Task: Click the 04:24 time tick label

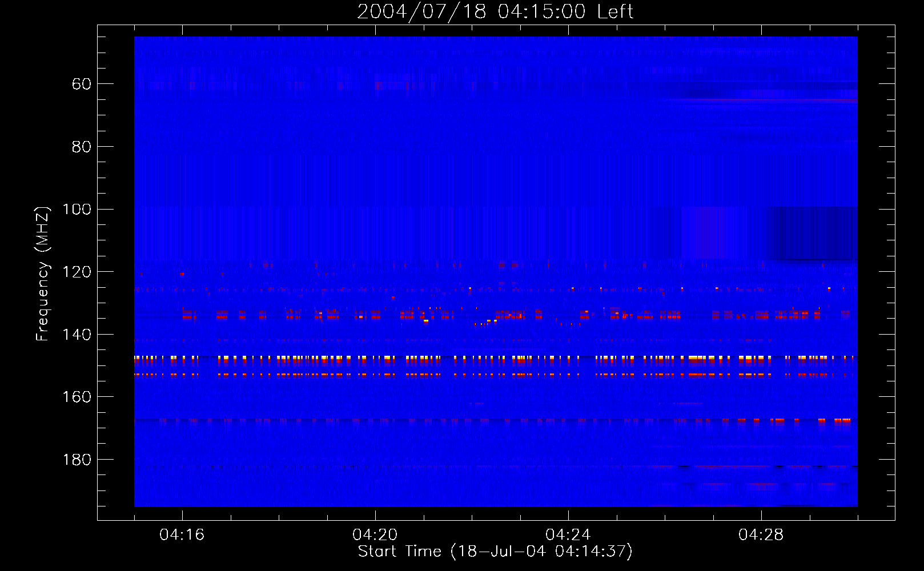Action: point(568,535)
